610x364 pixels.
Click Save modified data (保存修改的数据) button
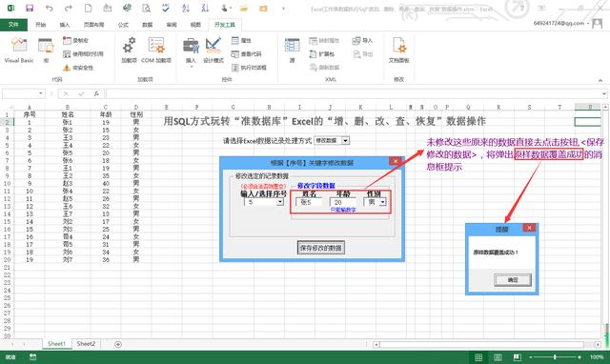[x=321, y=248]
